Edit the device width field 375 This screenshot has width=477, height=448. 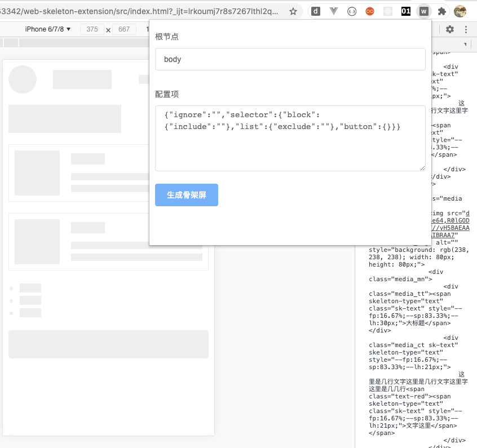[x=92, y=29]
